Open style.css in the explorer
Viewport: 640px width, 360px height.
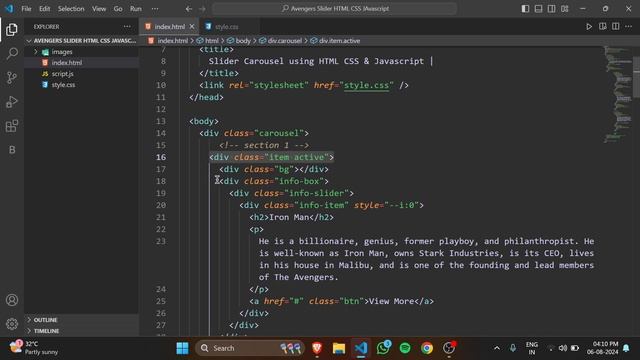point(63,85)
